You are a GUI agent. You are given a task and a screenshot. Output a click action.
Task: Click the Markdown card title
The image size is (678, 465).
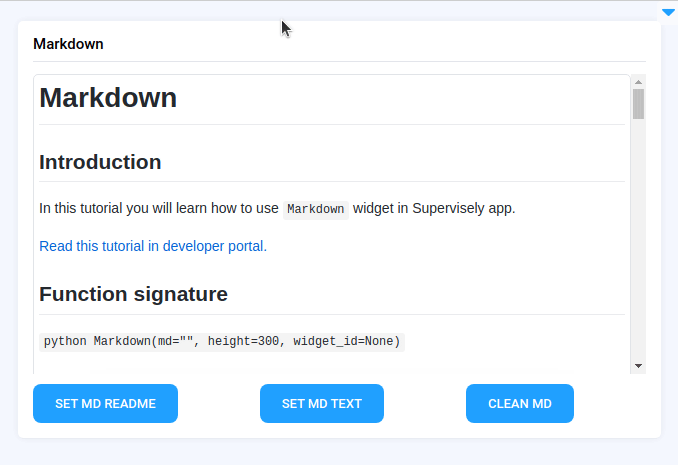pyautogui.click(x=68, y=44)
